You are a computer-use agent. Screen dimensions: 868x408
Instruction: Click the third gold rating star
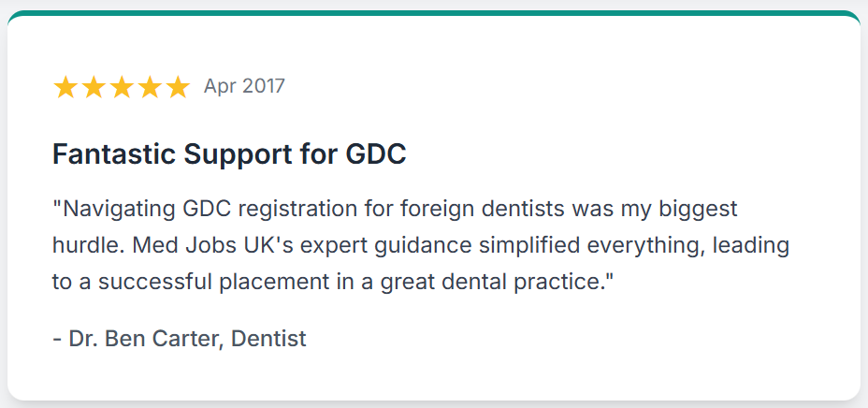[122, 88]
